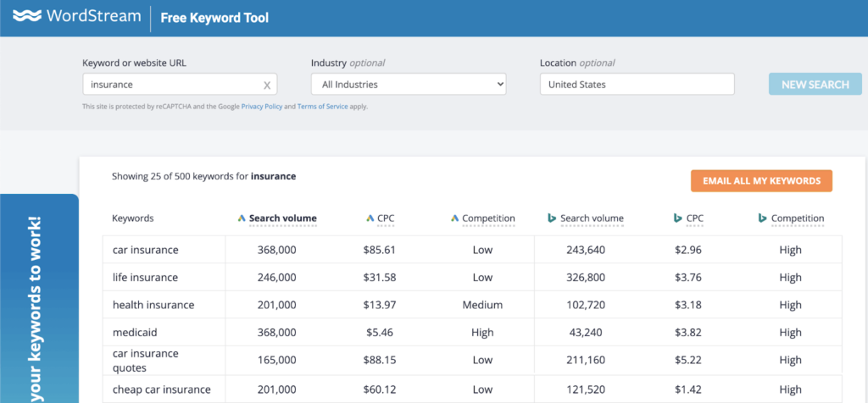Click the United States location field
Screen dimensions: 868x403
637,84
